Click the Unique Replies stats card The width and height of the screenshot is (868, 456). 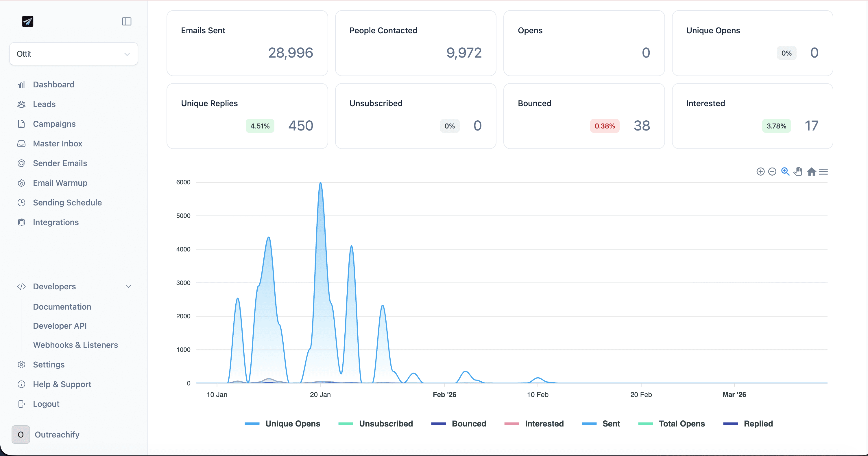tap(247, 116)
